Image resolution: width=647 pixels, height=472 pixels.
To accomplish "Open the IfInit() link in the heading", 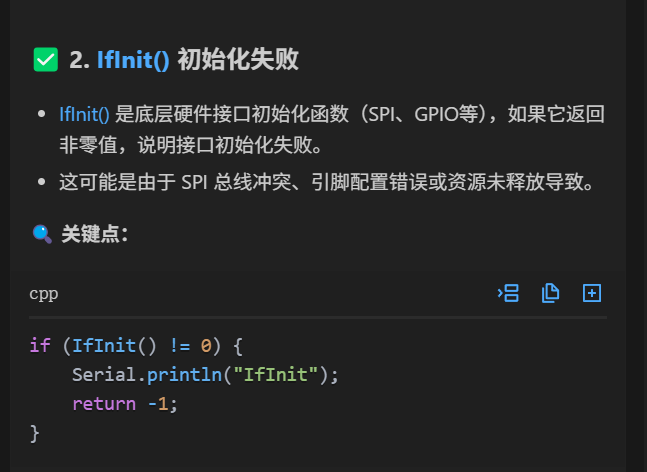I will 133,60.
